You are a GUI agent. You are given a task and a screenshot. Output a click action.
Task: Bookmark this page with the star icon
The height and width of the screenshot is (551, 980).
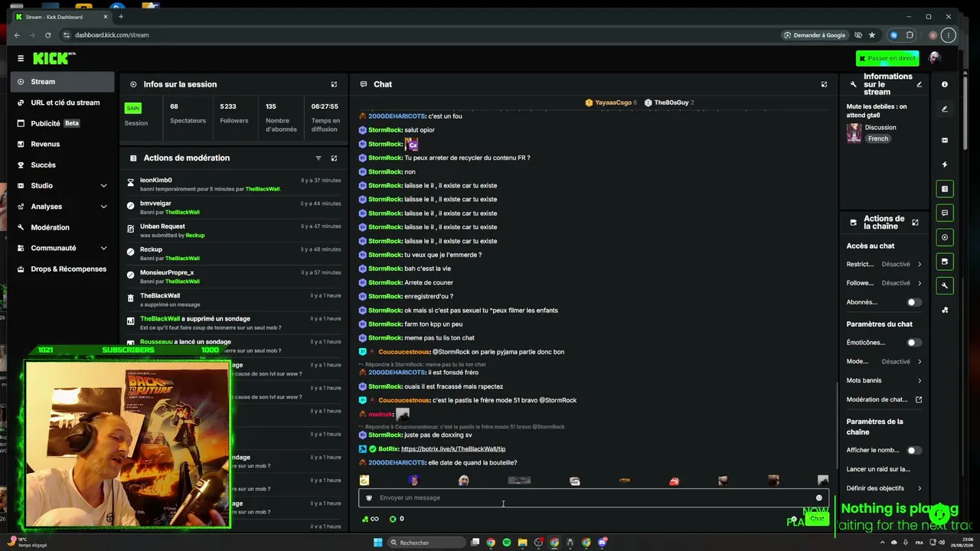(x=872, y=35)
